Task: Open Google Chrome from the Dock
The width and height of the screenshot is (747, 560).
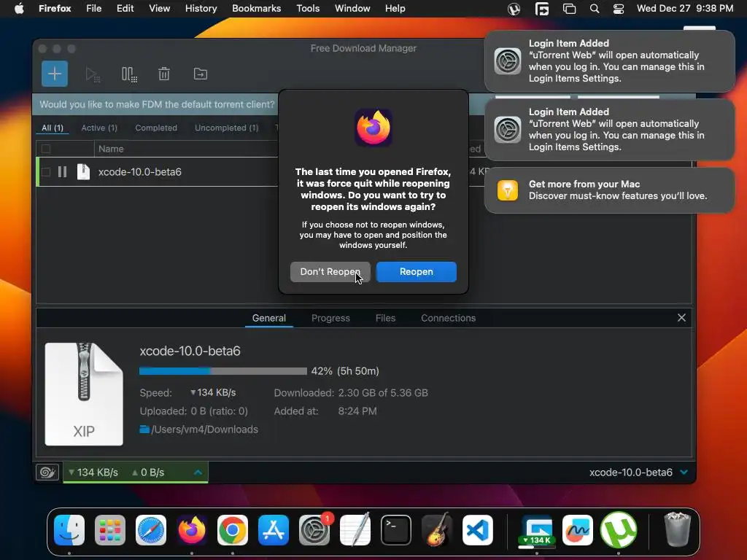Action: point(233,530)
